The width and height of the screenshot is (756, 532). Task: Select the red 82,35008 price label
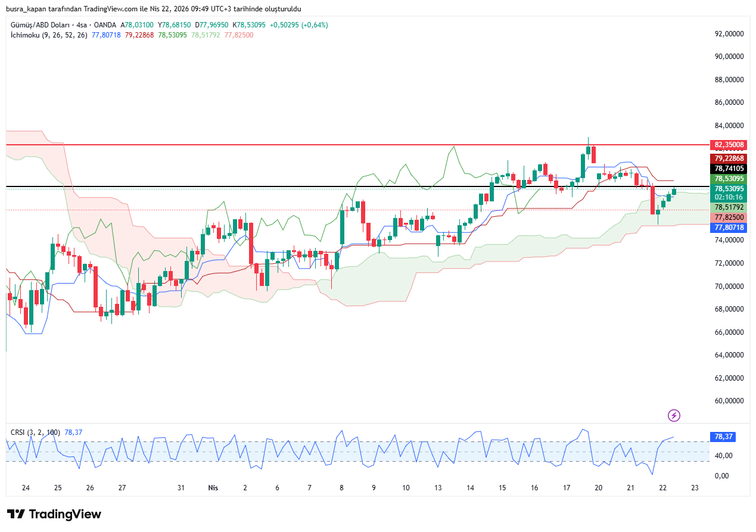(x=729, y=145)
